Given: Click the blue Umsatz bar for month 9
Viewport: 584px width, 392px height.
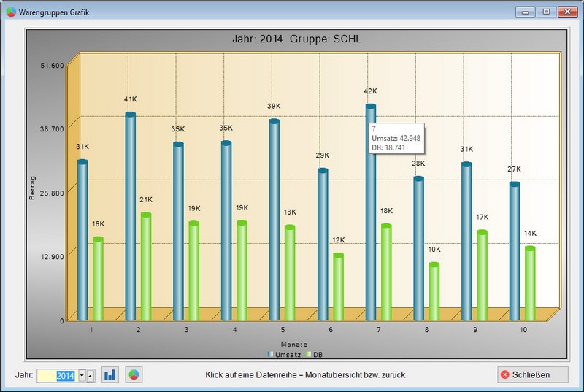Looking at the screenshot, I should [x=466, y=241].
